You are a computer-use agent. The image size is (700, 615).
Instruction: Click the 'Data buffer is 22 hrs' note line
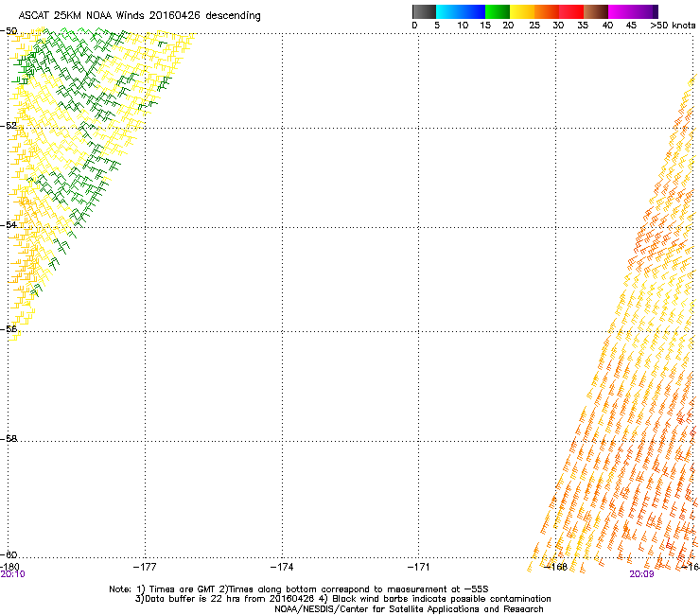(x=342, y=599)
